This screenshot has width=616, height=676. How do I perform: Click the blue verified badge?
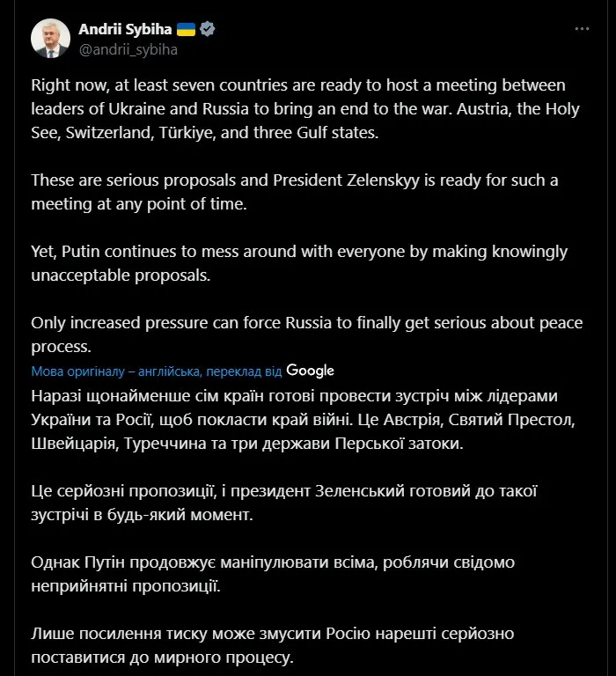tap(208, 29)
